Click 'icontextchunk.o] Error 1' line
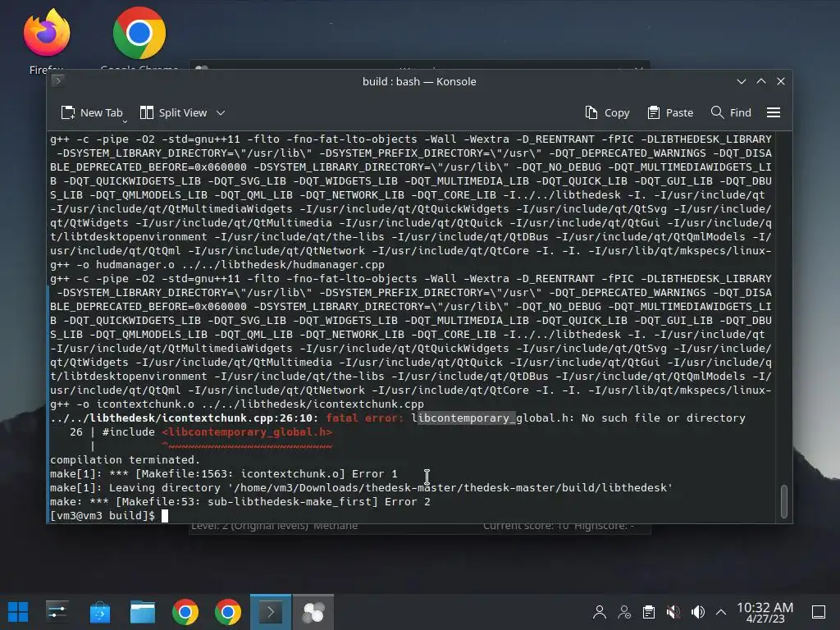This screenshot has height=630, width=840. pyautogui.click(x=319, y=473)
